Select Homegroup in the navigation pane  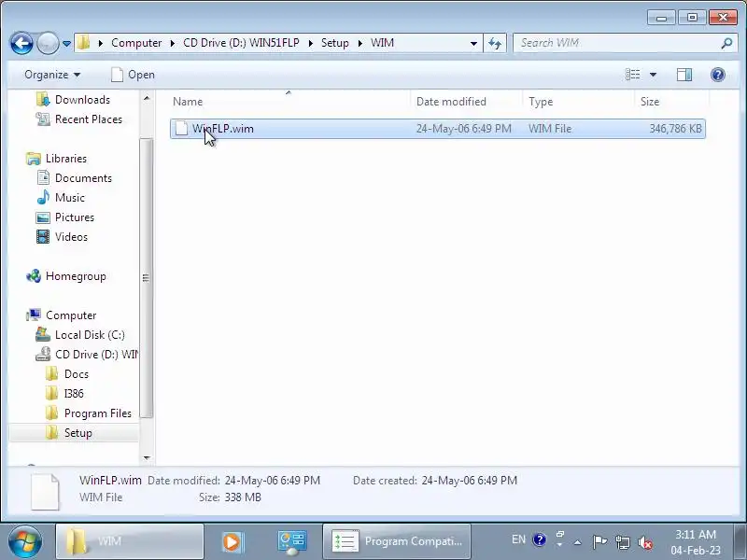coord(66,276)
